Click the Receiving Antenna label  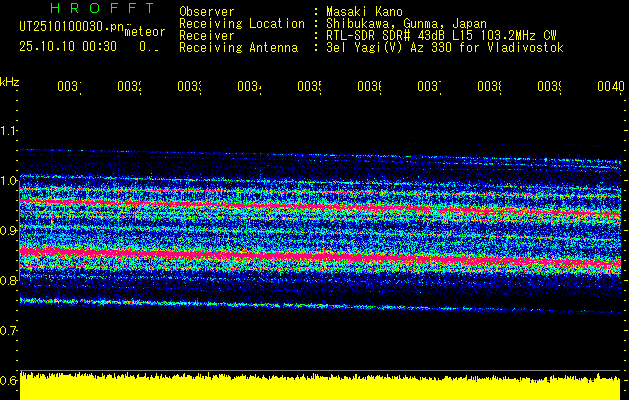(238, 48)
